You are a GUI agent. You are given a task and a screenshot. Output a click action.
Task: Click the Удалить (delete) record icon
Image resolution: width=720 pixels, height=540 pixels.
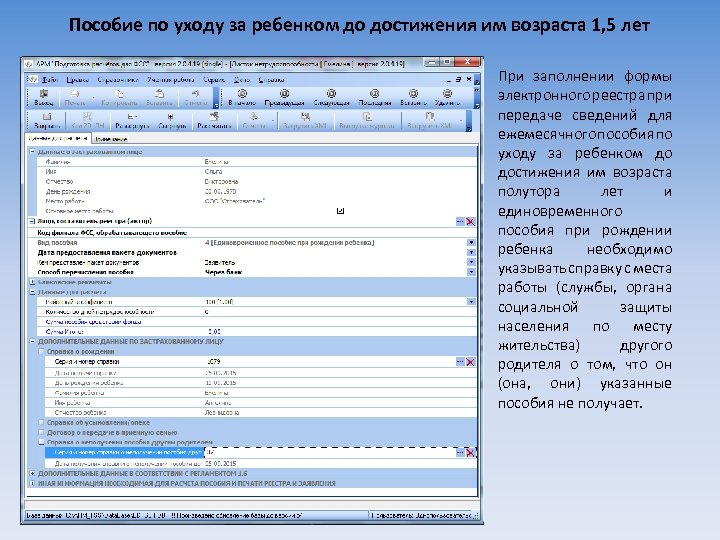pos(447,97)
